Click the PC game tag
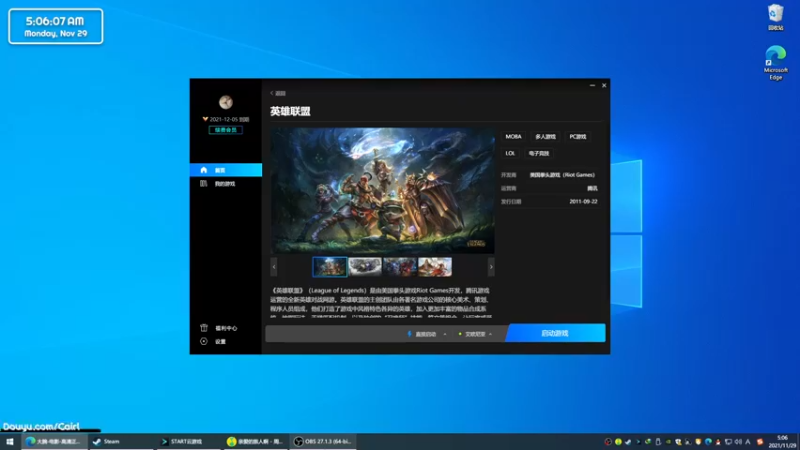 coord(578,137)
